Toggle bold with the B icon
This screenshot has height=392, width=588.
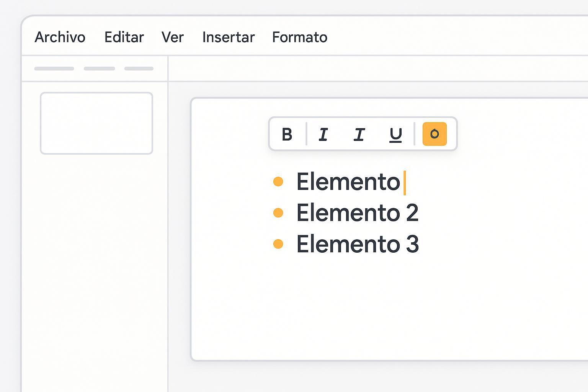(287, 134)
